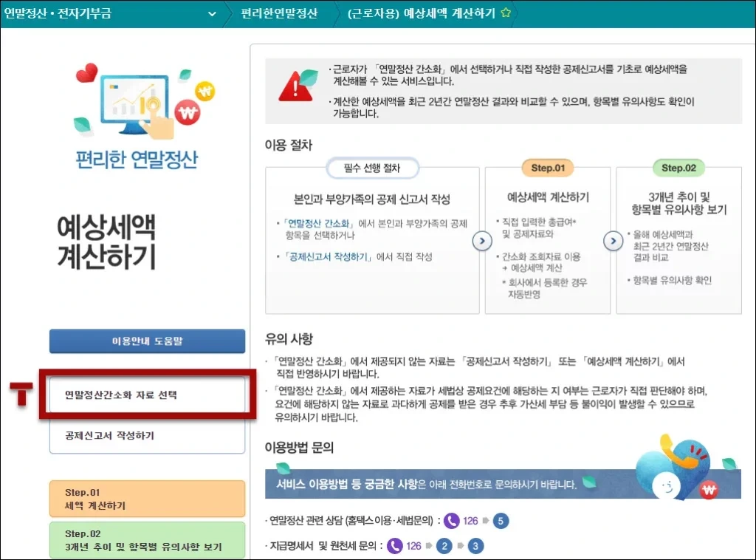Open the Step.01 세액 계산하기 panel

point(147,498)
